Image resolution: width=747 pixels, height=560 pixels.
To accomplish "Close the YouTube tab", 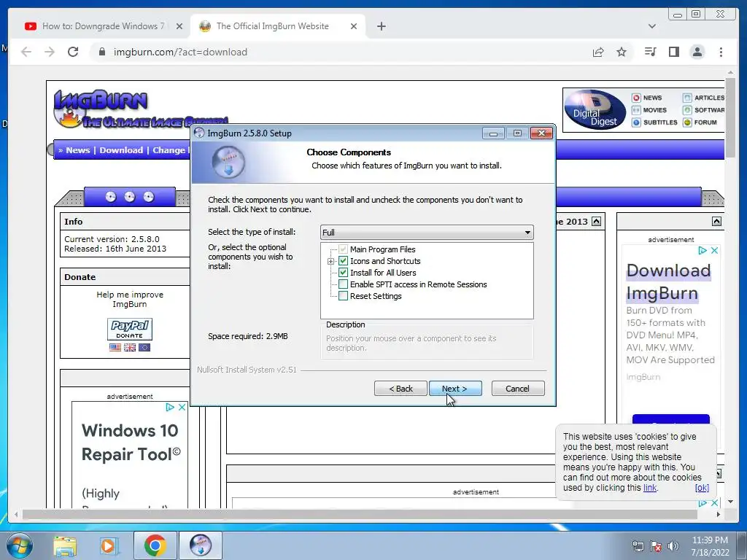I will 179,26.
